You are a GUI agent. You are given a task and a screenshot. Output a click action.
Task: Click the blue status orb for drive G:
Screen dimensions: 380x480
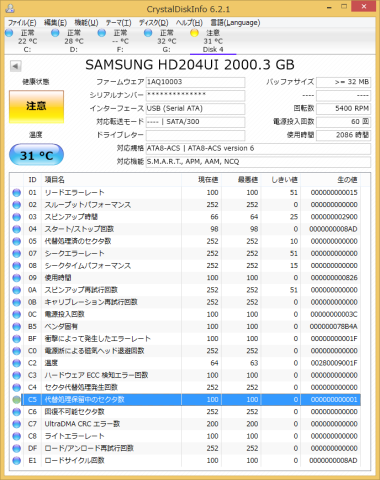[148, 33]
